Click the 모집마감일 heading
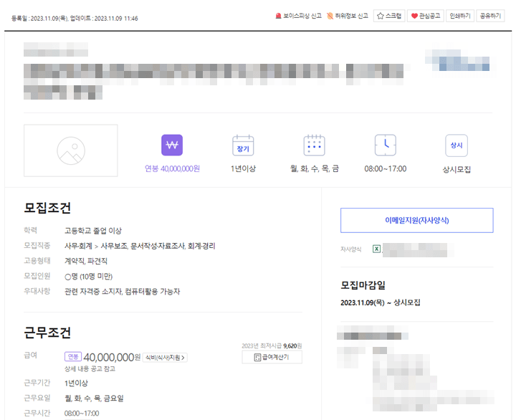The height and width of the screenshot is (420, 516). (363, 285)
